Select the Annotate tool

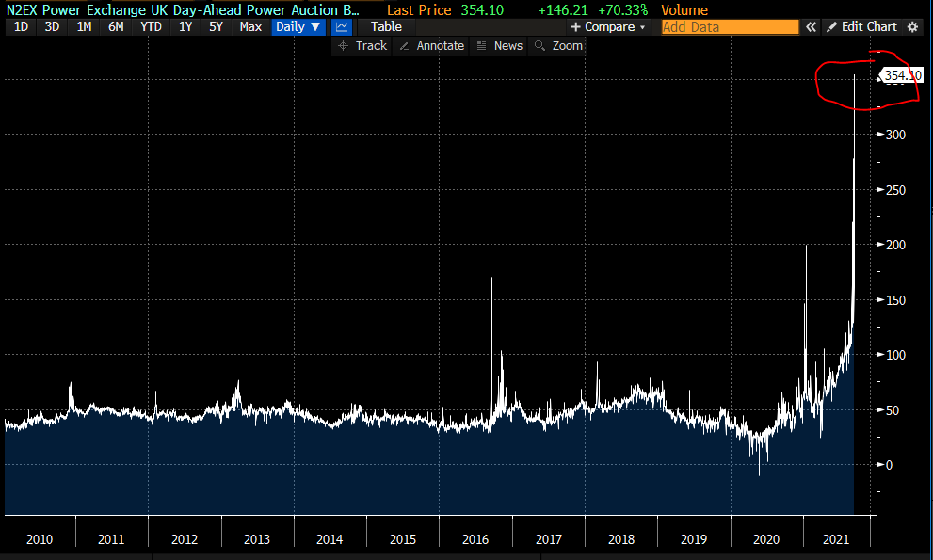pos(431,46)
